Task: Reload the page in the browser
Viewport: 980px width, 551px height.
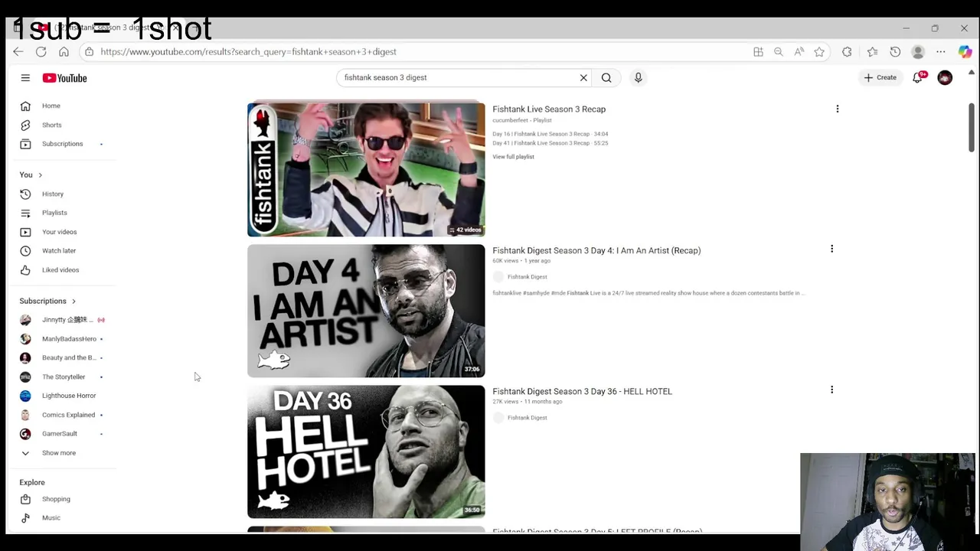Action: tap(41, 51)
